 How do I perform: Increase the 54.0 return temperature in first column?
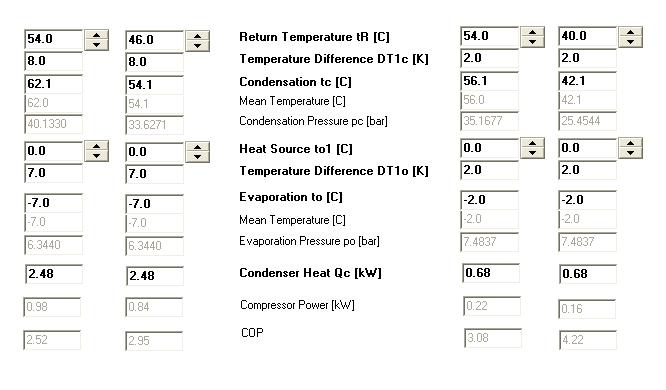point(96,35)
